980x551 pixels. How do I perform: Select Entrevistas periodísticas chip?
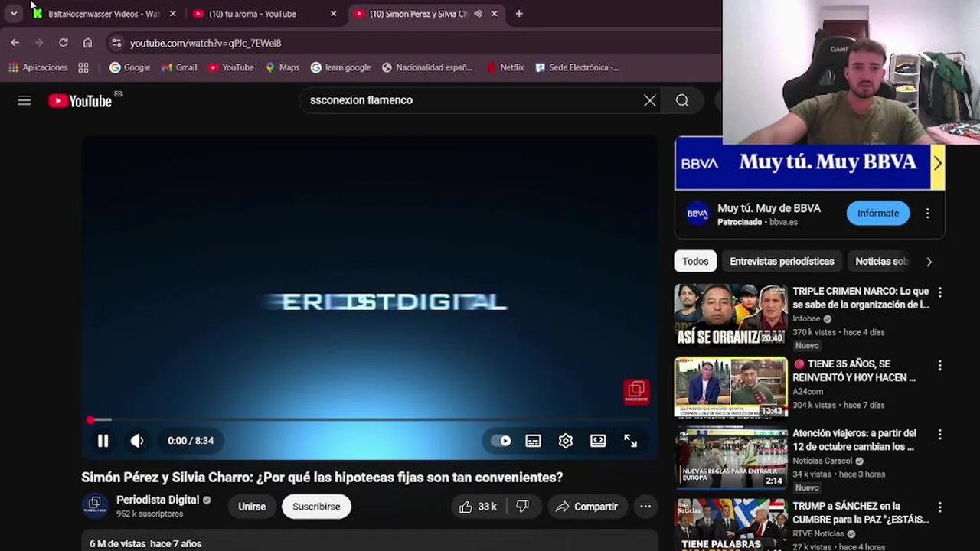pyautogui.click(x=782, y=262)
